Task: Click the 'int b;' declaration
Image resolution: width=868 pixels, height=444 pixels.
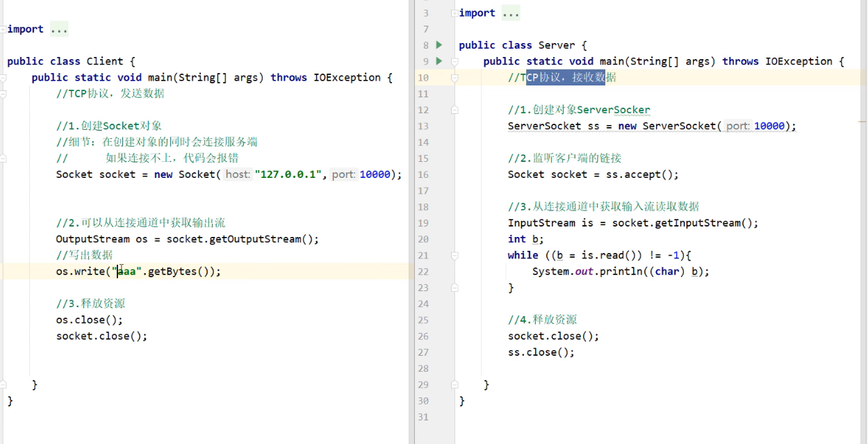Action: (x=526, y=239)
